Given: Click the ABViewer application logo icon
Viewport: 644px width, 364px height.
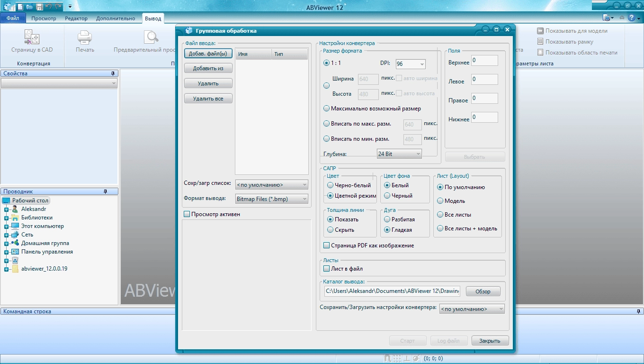Looking at the screenshot, I should pos(8,7).
